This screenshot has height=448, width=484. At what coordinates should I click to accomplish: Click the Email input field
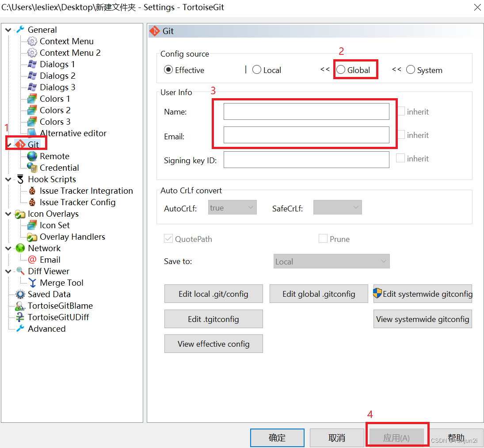[306, 135]
